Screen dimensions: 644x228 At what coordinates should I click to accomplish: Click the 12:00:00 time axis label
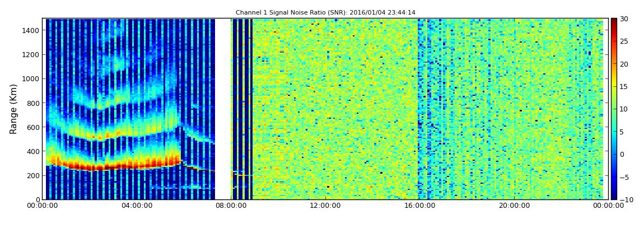pyautogui.click(x=324, y=205)
